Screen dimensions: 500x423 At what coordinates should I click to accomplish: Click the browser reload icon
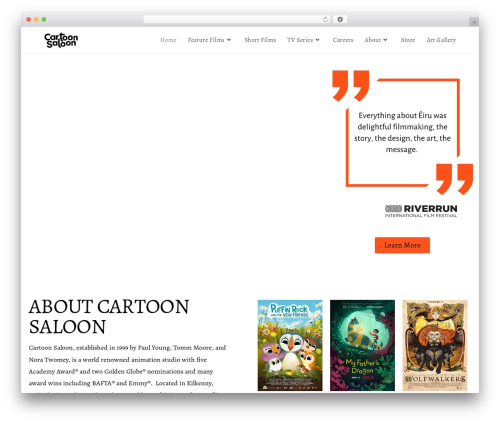(x=325, y=20)
